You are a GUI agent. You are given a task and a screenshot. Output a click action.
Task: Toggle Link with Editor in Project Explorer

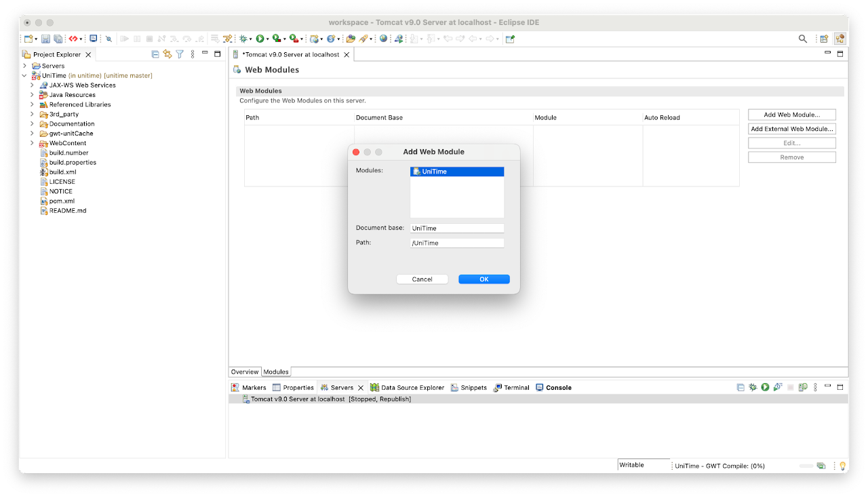(x=167, y=54)
